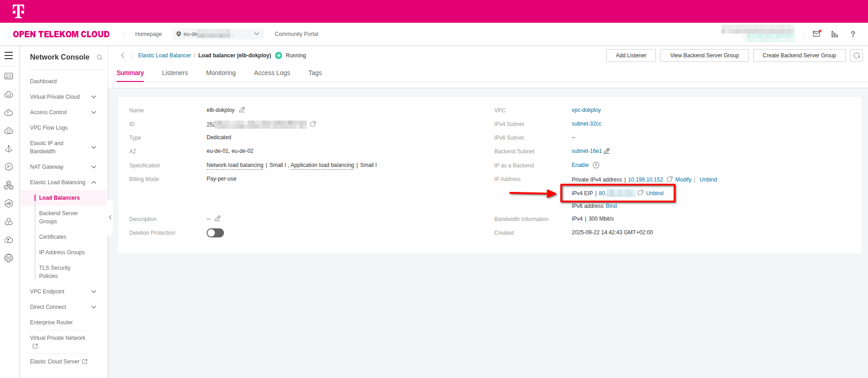Unbind the IPv4 EIP

coord(655,193)
